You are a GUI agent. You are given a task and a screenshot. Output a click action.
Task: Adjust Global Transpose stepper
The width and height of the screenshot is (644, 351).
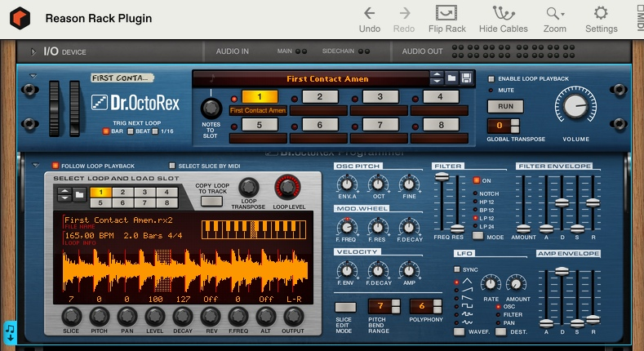[515, 126]
